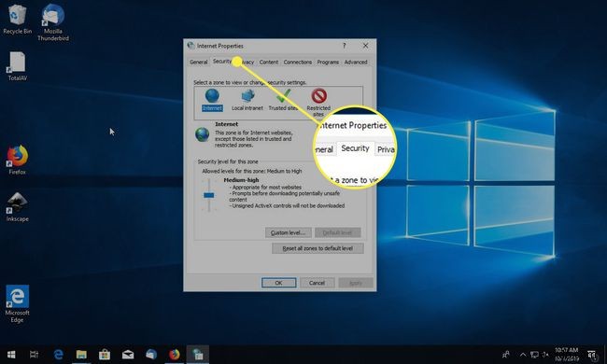
Task: Open the Microsoft Edge desktop shortcut
Action: pos(17,303)
